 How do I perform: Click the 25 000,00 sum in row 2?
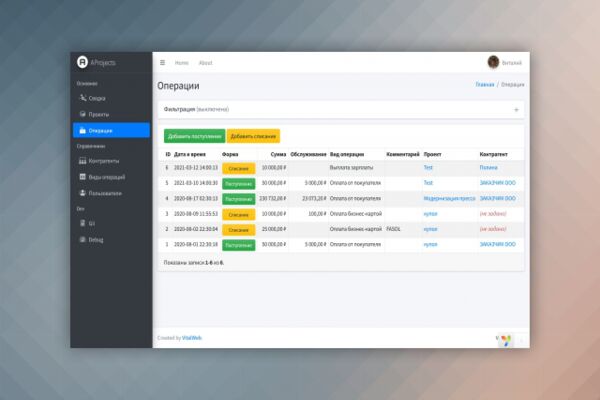click(274, 229)
